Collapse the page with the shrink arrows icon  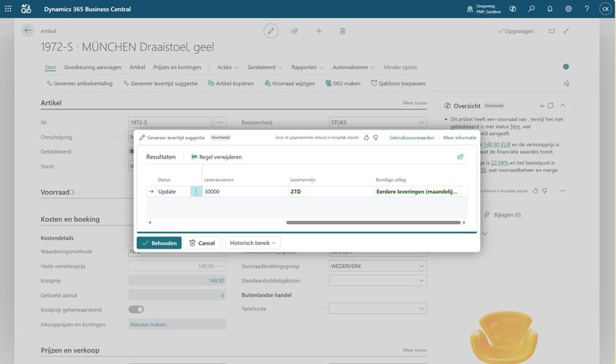pyautogui.click(x=566, y=31)
